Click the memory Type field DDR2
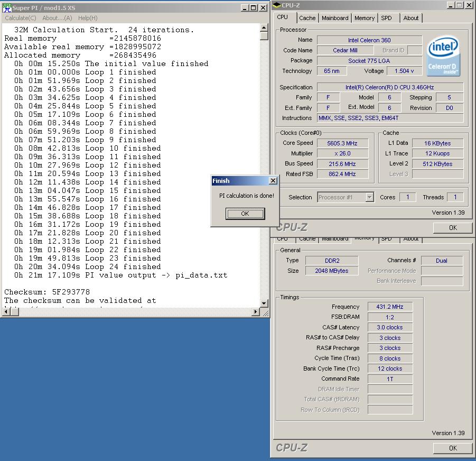Image resolution: width=476 pixels, height=461 pixels. [x=332, y=261]
